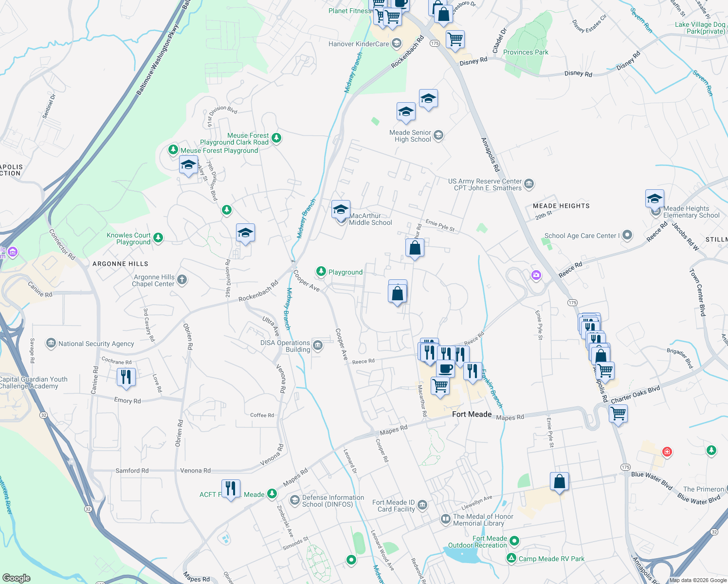Click the restaurant marker on Emory Rd
The height and width of the screenshot is (584, 728).
[x=126, y=377]
